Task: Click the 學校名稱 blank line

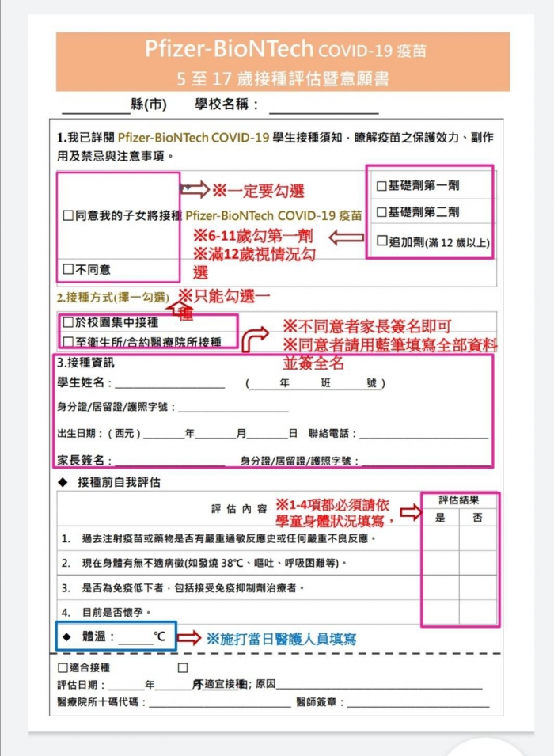Action: pyautogui.click(x=324, y=107)
